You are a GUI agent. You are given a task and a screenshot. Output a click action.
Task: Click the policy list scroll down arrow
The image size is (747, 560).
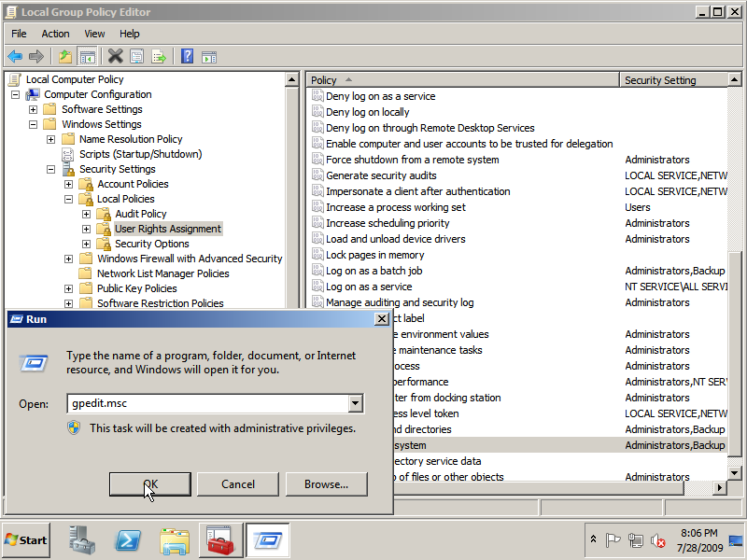coord(734,473)
